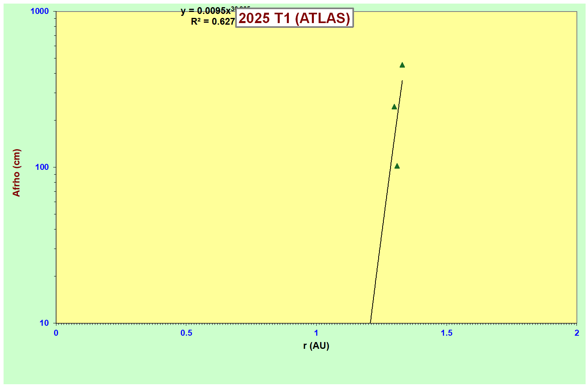Select the Afrho (cm) vertical axis title

pyautogui.click(x=16, y=173)
